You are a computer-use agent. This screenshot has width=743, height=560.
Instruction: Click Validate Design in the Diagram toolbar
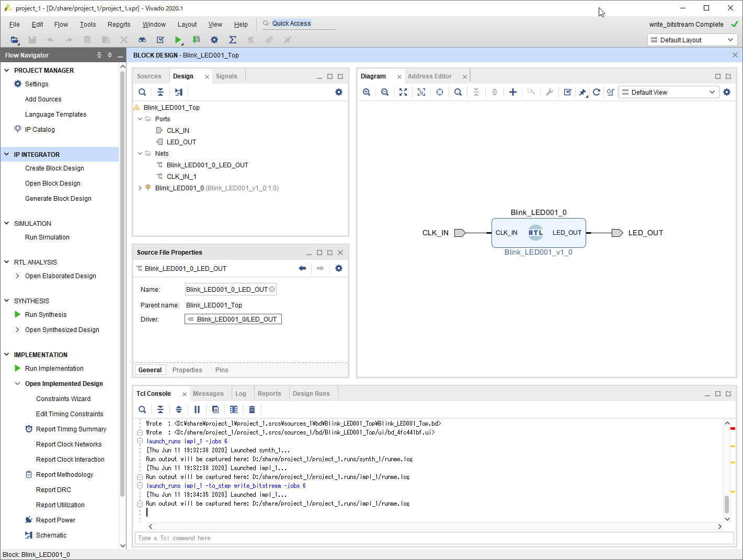(x=567, y=92)
